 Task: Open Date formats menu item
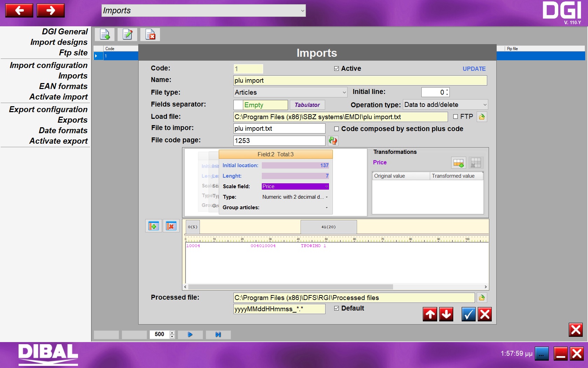[63, 130]
